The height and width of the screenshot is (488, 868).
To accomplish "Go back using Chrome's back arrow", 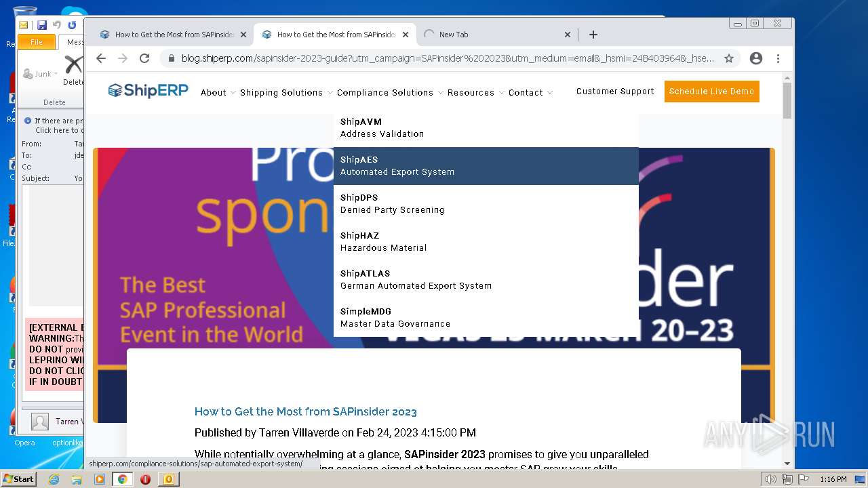I will click(x=101, y=58).
